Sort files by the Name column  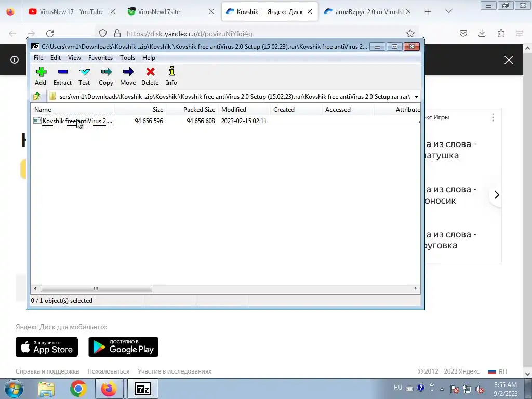point(73,110)
